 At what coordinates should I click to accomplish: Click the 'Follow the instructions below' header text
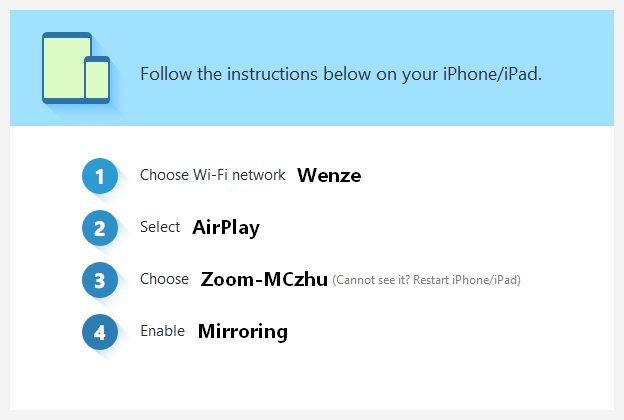point(341,74)
